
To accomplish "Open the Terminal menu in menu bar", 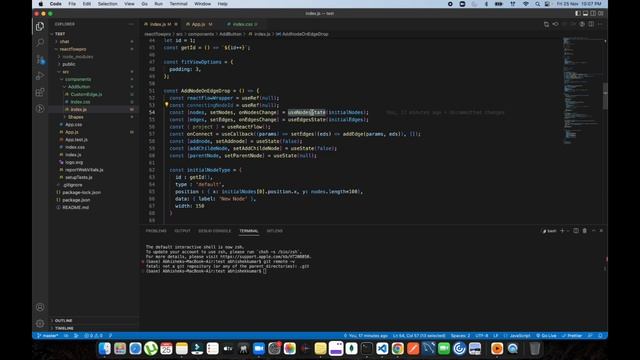I will pyautogui.click(x=178, y=4).
